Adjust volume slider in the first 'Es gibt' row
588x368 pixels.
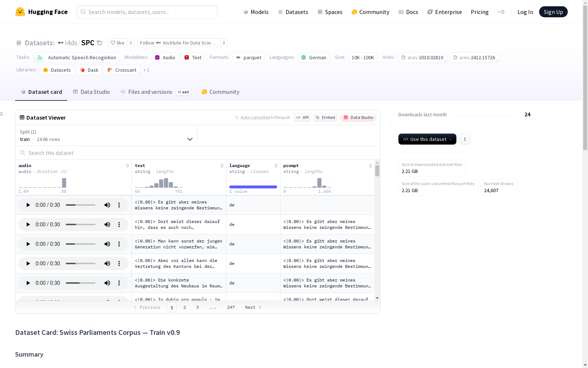80,205
